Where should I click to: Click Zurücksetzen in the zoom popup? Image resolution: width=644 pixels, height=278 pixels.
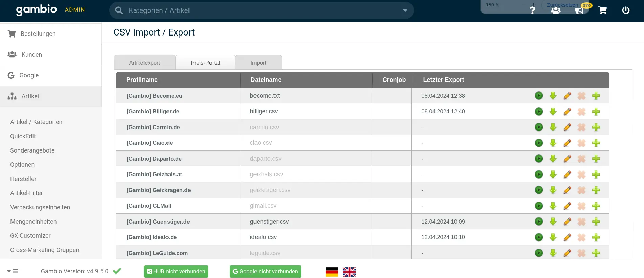click(x=562, y=5)
